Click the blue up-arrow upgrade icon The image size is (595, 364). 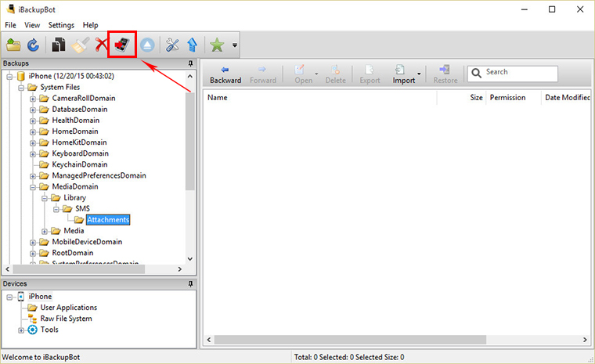point(193,45)
